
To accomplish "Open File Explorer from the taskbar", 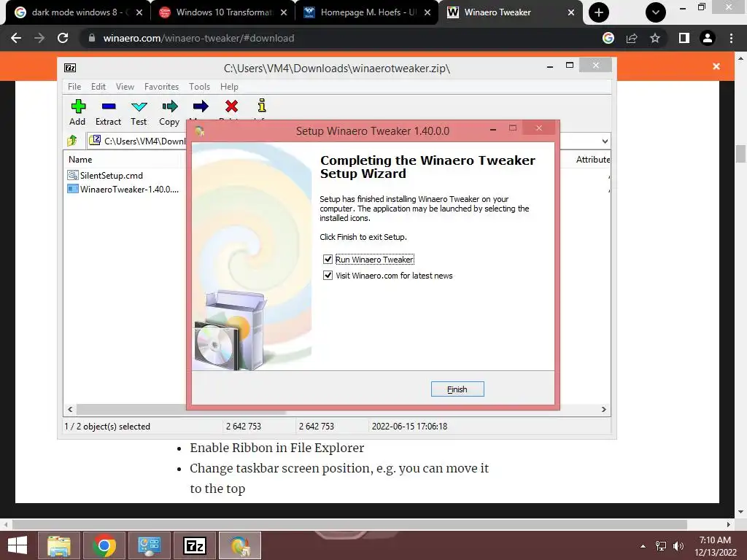I will tap(58, 545).
